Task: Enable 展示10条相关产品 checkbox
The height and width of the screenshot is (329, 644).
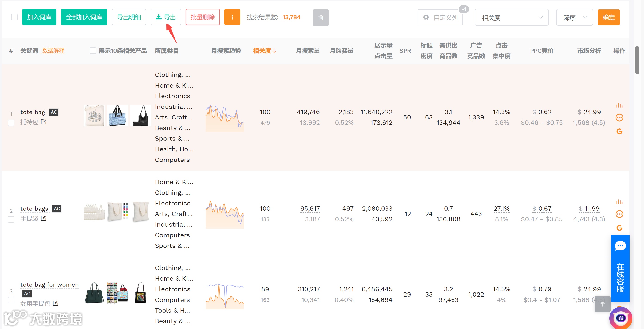Action: tap(93, 51)
